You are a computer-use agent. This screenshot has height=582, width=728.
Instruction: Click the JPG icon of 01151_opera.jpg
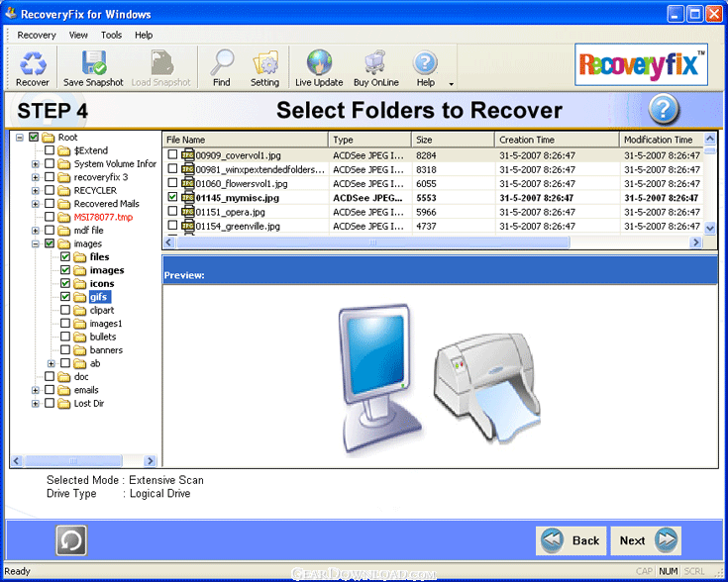click(187, 212)
